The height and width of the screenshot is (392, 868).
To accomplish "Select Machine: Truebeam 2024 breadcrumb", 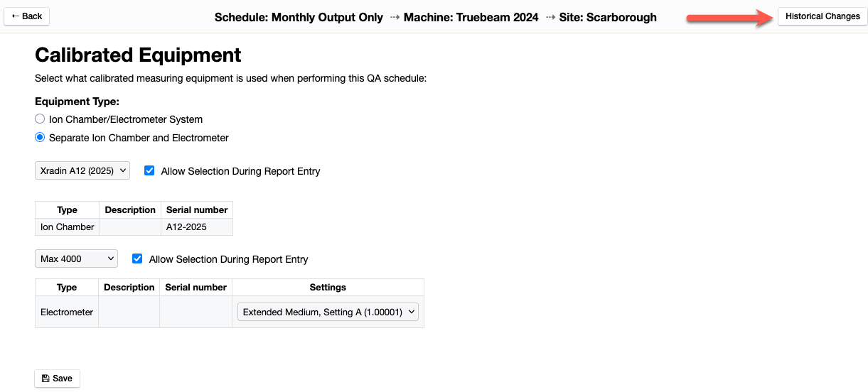I will point(471,17).
